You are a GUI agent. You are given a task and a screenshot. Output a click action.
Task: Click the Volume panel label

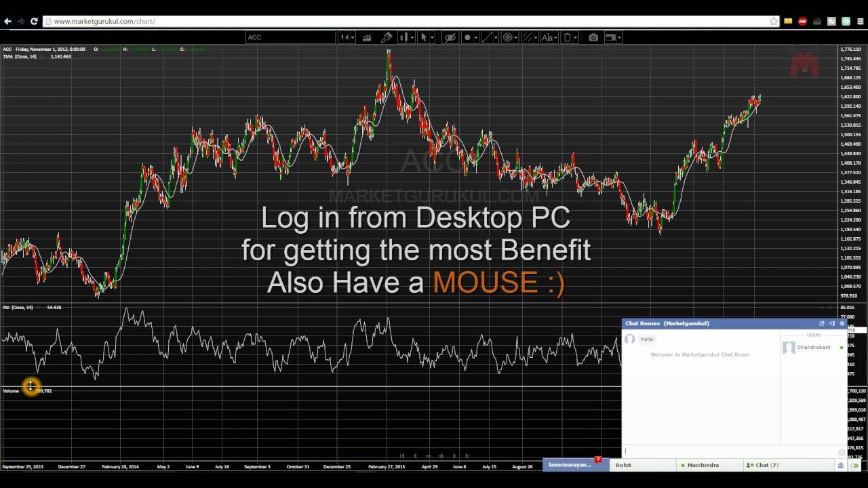11,391
